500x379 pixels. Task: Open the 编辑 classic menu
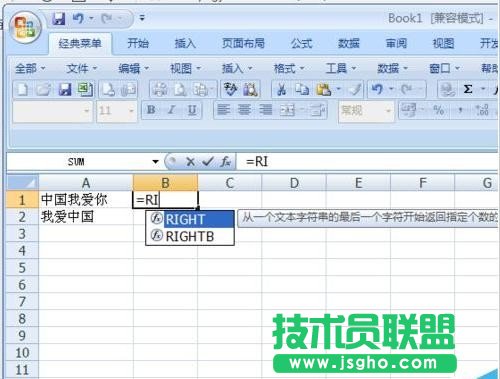point(133,69)
